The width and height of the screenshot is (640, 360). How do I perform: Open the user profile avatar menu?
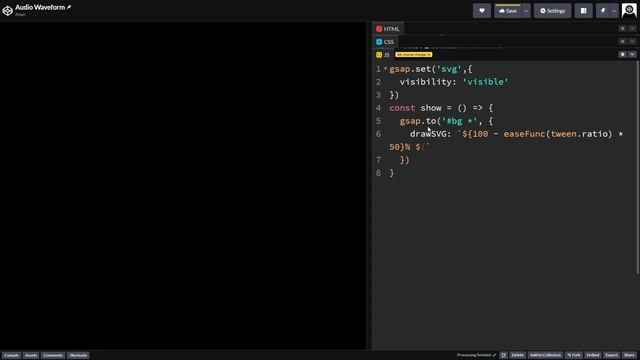(x=629, y=11)
